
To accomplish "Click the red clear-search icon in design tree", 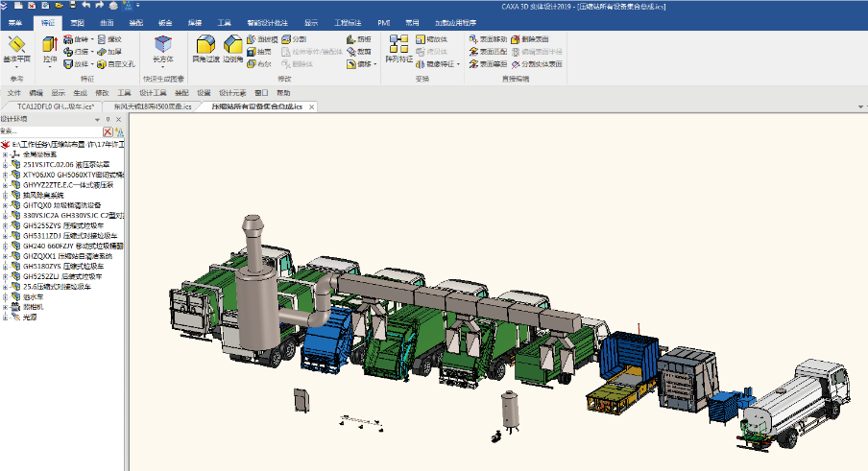I will (x=108, y=131).
